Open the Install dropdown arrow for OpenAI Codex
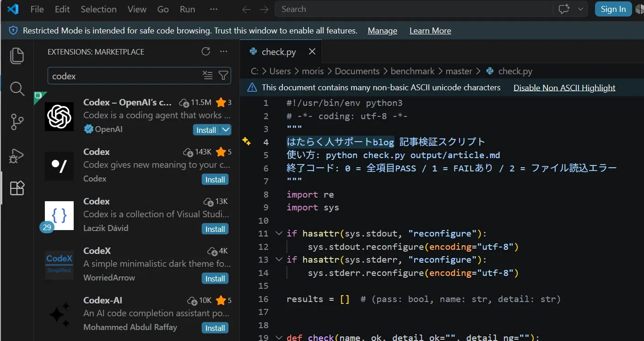Screen dimensions: 644x341 226,130
